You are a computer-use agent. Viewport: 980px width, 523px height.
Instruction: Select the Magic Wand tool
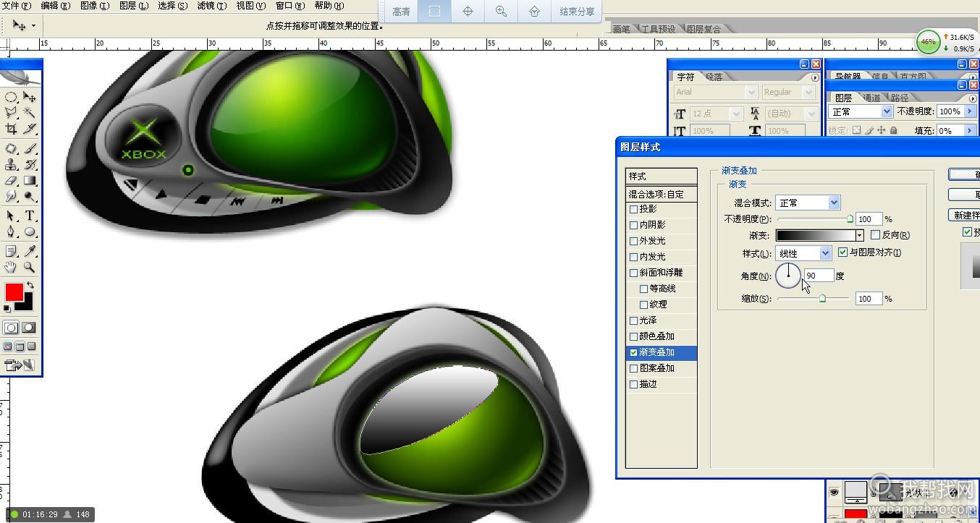pyautogui.click(x=29, y=112)
